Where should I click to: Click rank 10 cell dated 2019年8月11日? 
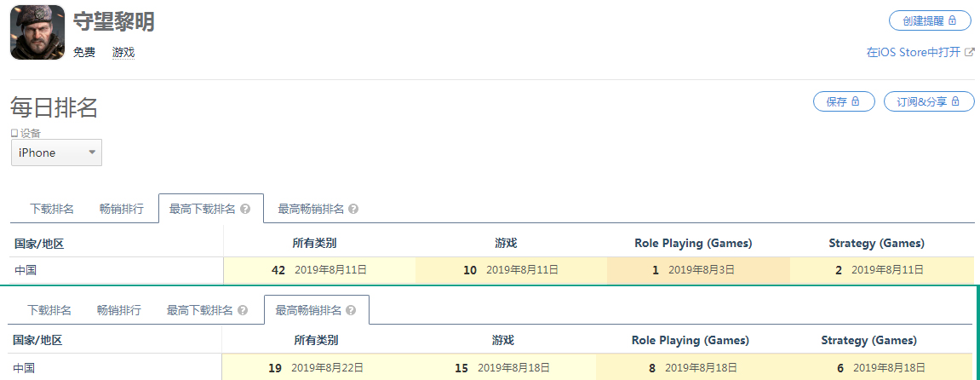[511, 270]
